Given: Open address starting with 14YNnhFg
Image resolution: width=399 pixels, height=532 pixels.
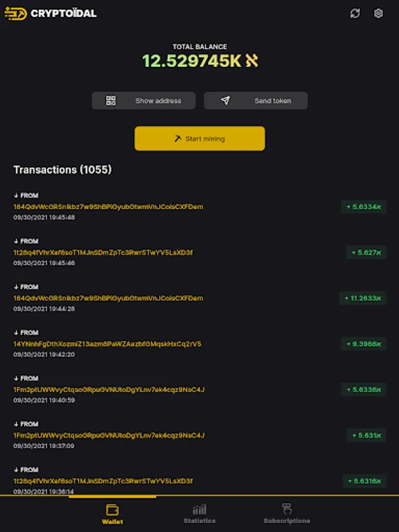Looking at the screenshot, I should [x=107, y=344].
